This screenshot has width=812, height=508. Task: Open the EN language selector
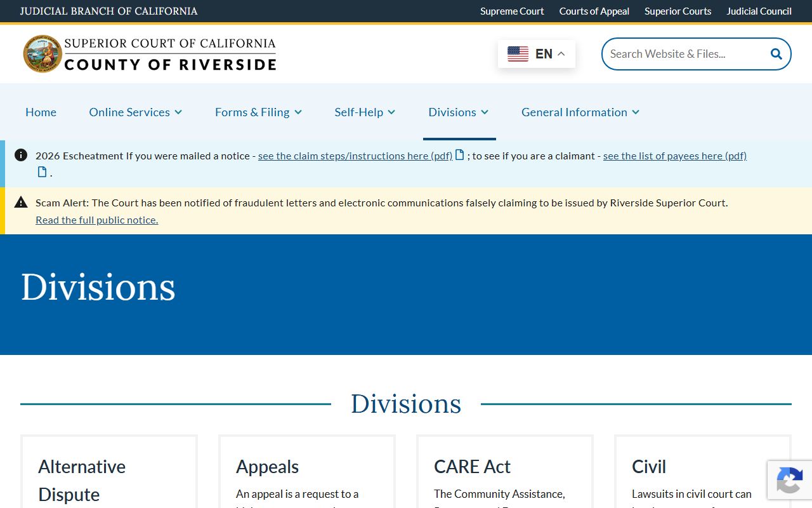coord(537,54)
